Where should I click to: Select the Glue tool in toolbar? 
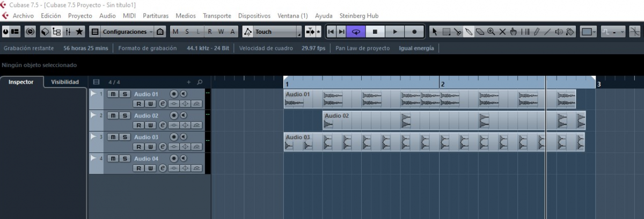pos(469,32)
